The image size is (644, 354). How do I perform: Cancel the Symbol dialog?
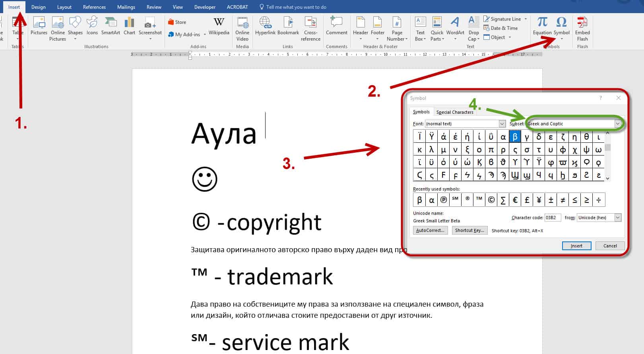click(x=610, y=246)
